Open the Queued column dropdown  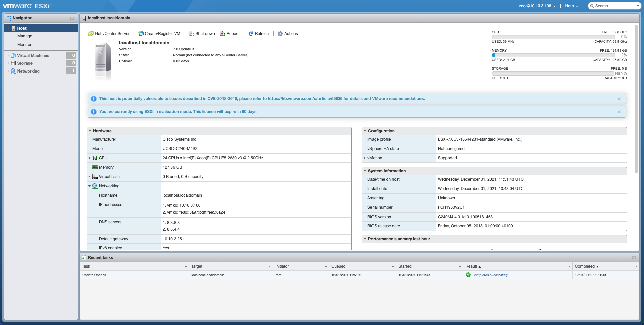click(x=393, y=266)
